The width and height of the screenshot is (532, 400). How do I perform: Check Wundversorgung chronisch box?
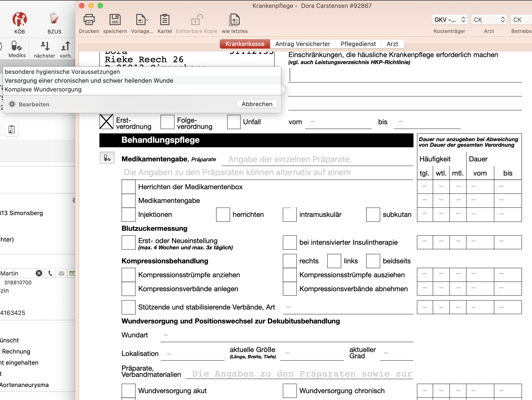click(290, 391)
